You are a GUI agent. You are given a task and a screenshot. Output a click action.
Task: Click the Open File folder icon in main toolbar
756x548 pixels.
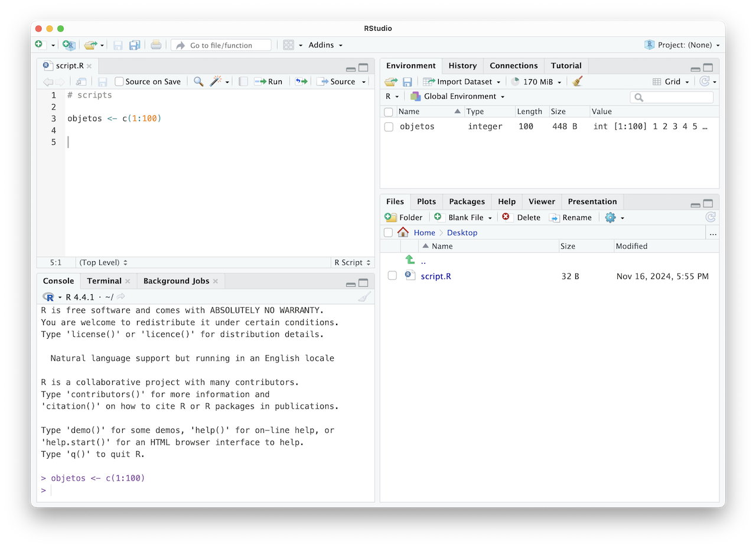90,45
